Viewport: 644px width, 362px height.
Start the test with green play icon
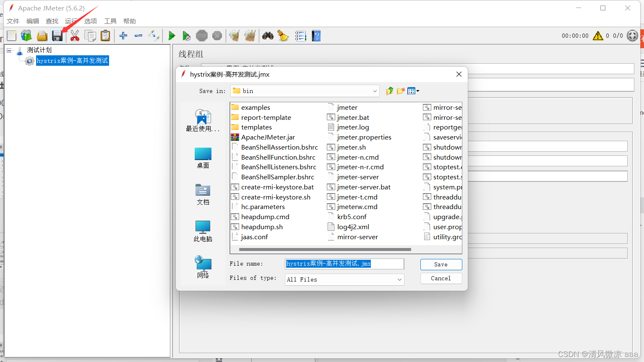[172, 36]
